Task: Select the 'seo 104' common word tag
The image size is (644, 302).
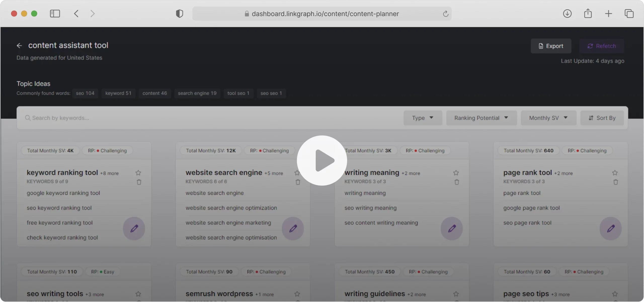Action: [85, 93]
